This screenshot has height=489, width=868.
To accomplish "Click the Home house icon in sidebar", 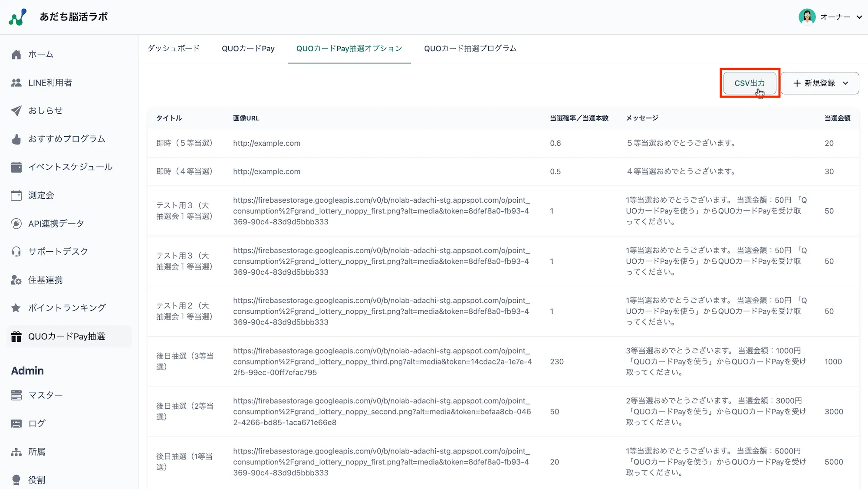I will click(x=16, y=55).
